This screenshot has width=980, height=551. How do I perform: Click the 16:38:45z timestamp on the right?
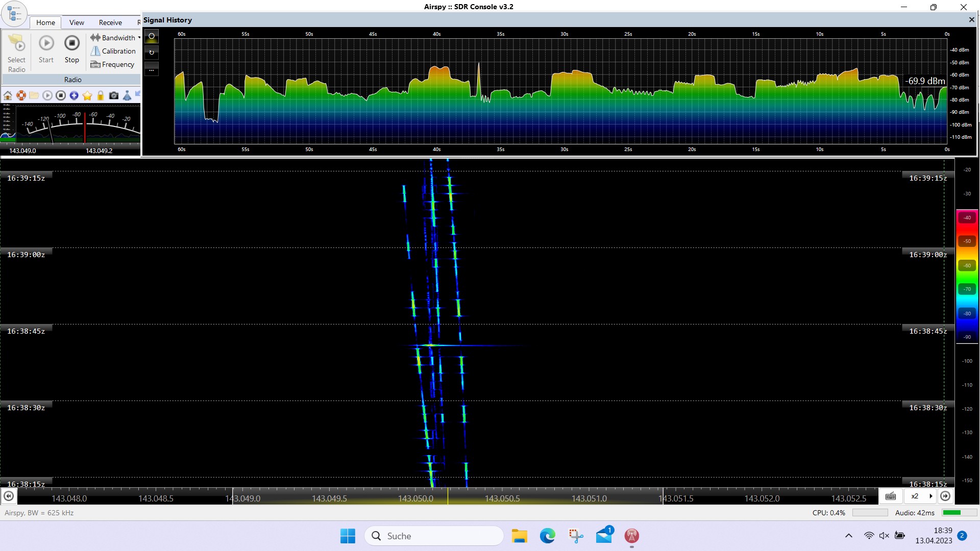927,331
